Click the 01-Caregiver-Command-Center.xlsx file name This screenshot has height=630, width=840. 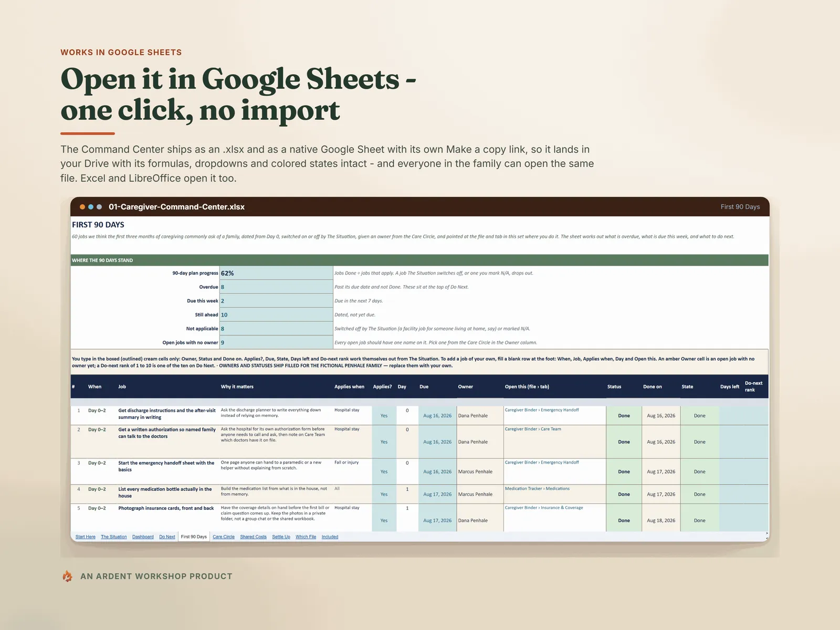pos(176,207)
